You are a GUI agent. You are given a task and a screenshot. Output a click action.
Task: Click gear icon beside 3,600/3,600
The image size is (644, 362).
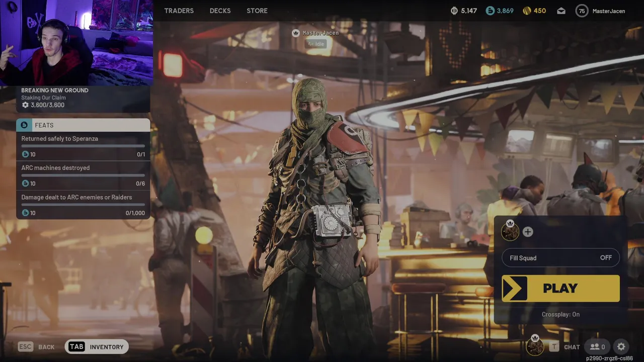pyautogui.click(x=25, y=105)
